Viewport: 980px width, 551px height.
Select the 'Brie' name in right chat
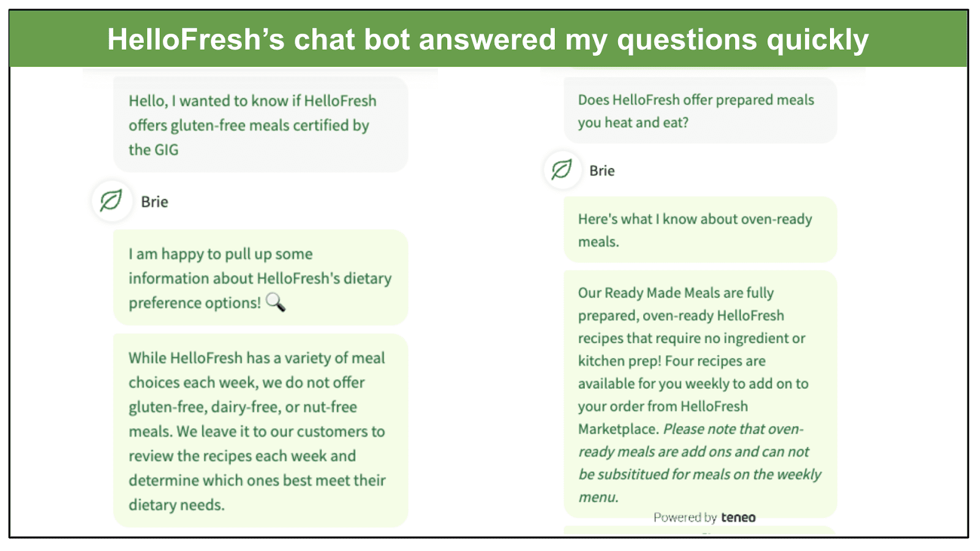[602, 171]
